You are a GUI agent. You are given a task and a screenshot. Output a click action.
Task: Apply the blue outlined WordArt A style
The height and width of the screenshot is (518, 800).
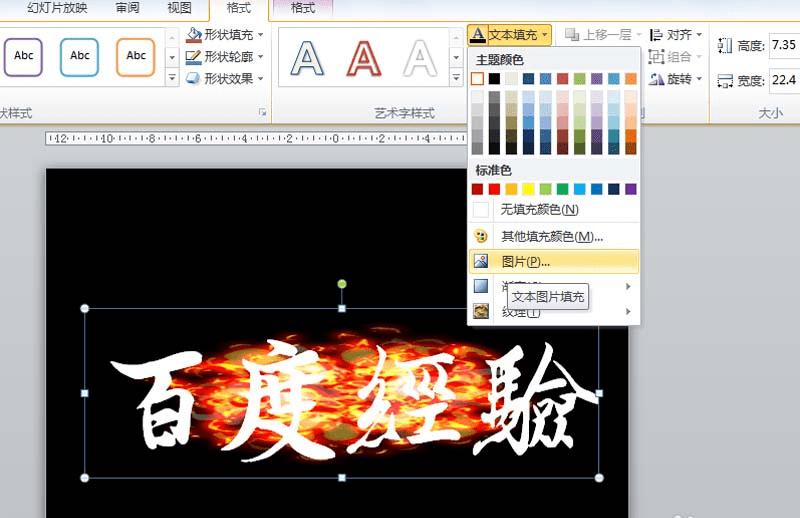tap(307, 58)
